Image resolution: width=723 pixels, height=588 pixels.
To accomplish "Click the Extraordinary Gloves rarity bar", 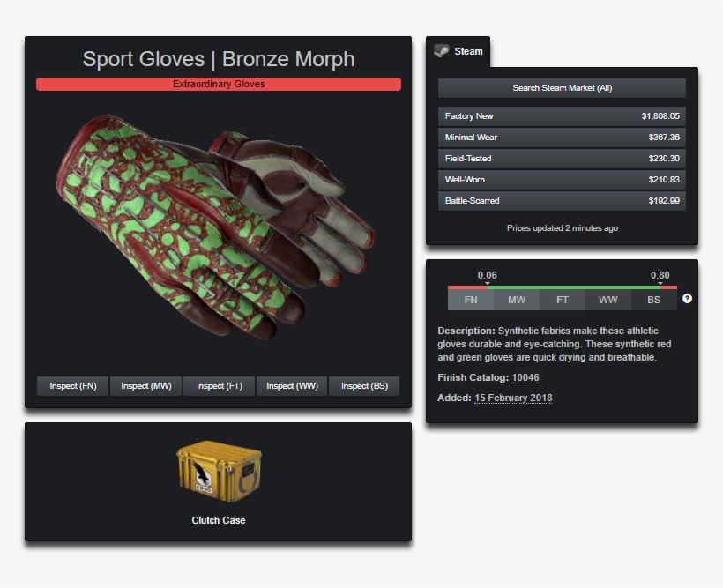I will [x=219, y=85].
